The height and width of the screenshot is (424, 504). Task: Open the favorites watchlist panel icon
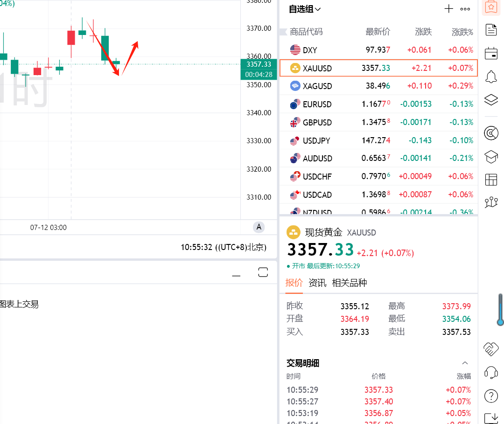coord(491,7)
